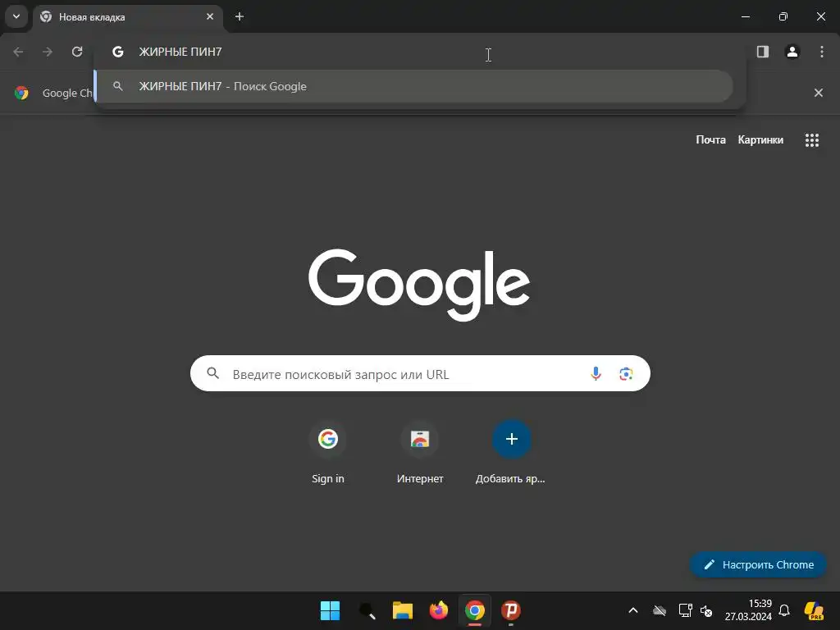840x630 pixels.
Task: Expand hidden system tray icons
Action: [x=633, y=610]
